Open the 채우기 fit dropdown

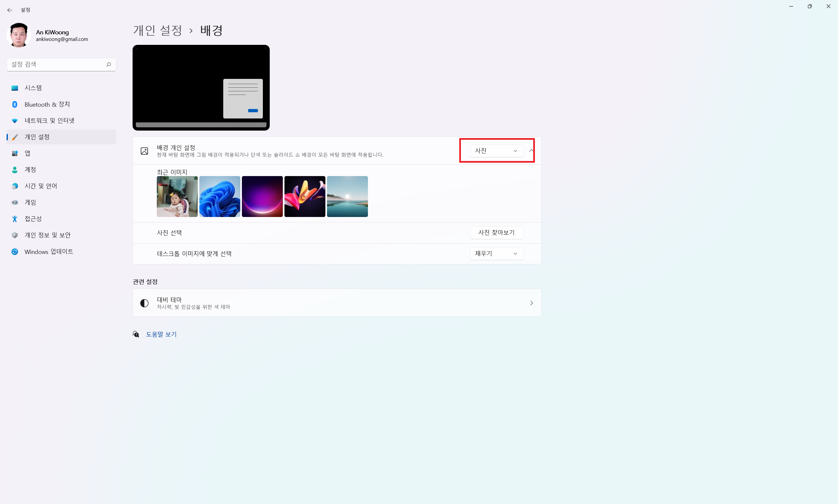coord(496,254)
